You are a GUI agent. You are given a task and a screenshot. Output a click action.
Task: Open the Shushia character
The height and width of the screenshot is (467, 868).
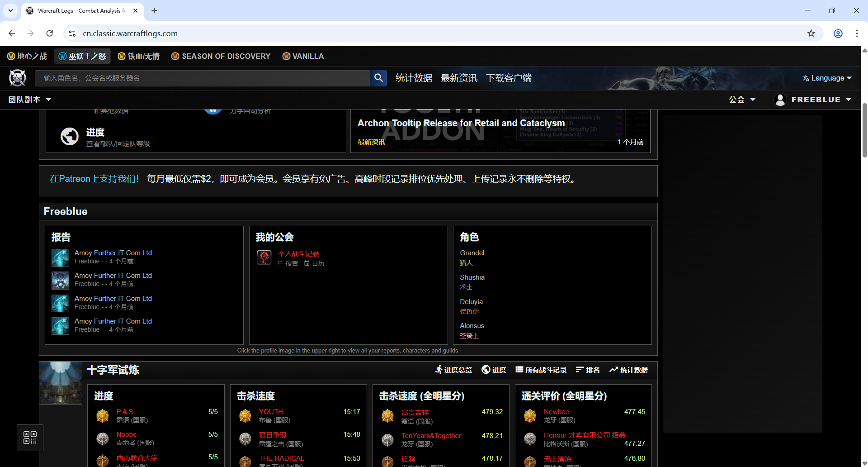point(472,277)
